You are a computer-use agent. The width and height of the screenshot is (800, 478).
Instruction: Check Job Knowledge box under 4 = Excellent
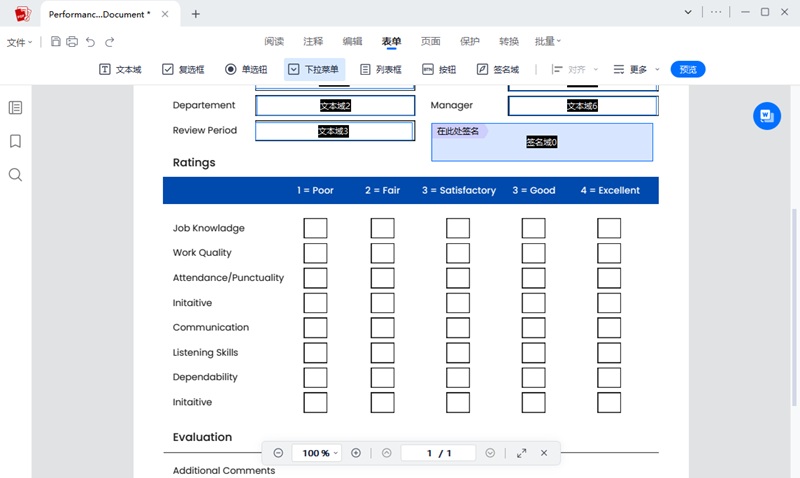[x=609, y=228]
